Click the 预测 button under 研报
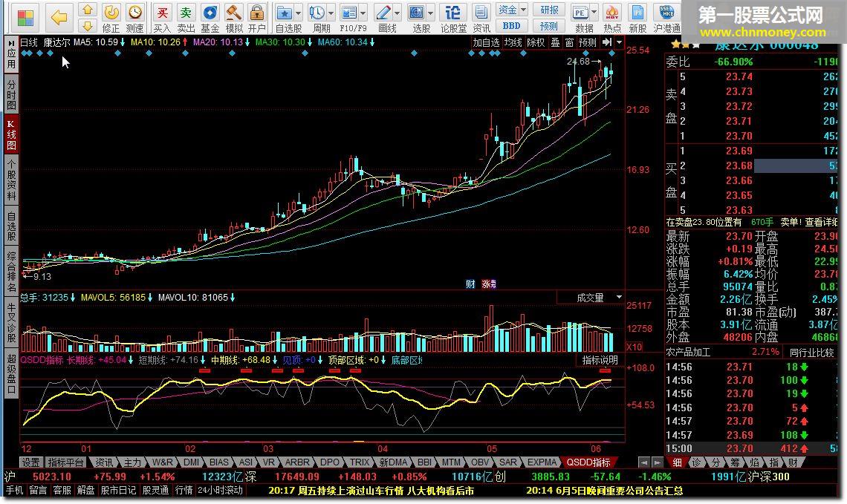 tap(549, 25)
